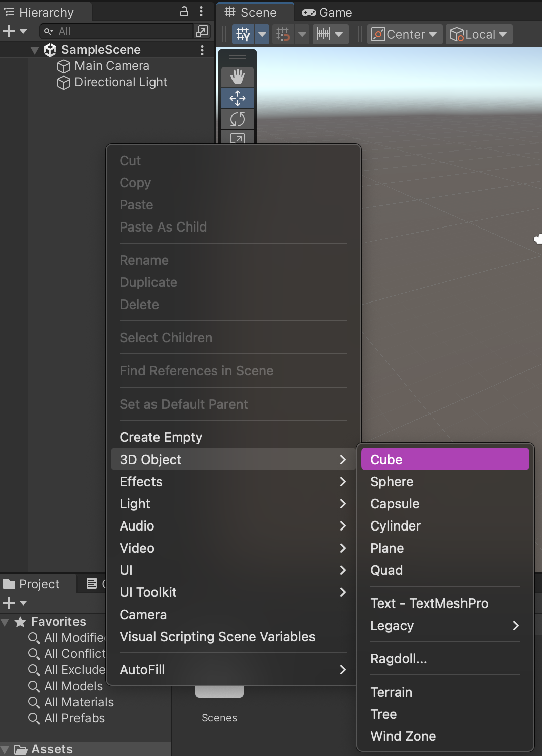
Task: Open the Local handle rotation dropdown
Action: [479, 34]
